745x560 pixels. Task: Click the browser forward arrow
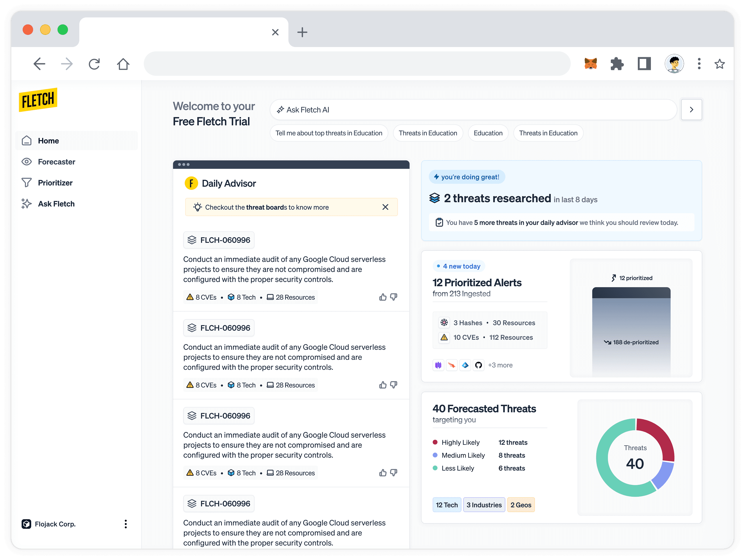pos(67,64)
